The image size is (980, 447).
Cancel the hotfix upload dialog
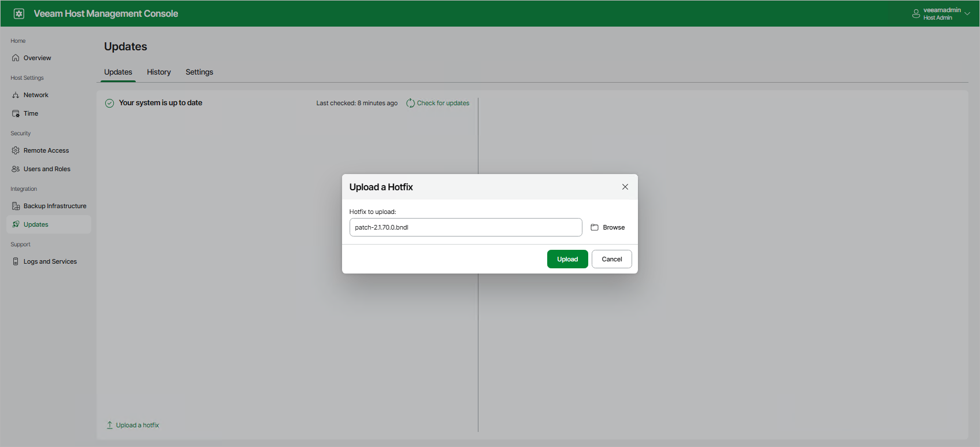(612, 259)
